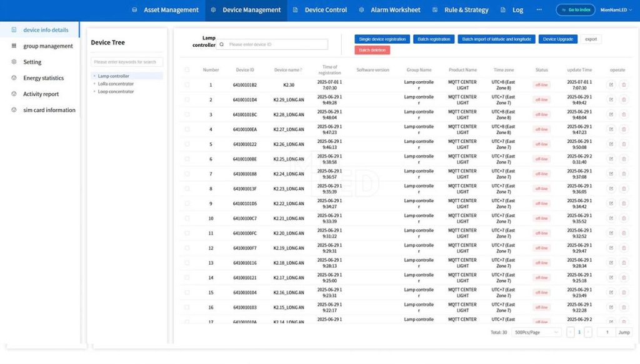Check the box for device K2.28_LONG AN

click(187, 114)
